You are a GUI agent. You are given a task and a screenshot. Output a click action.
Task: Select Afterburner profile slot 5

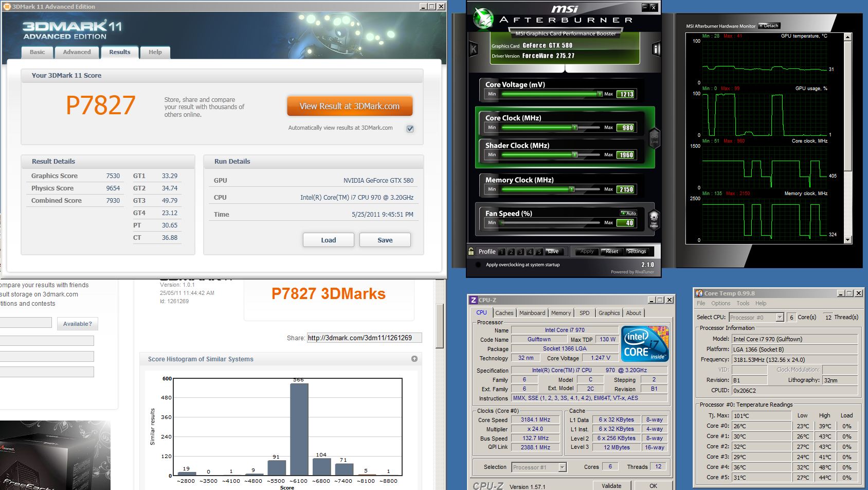coord(539,252)
